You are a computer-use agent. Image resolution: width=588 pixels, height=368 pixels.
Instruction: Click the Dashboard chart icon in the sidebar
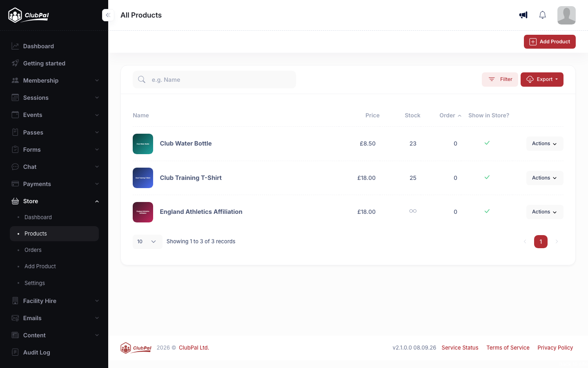pyautogui.click(x=15, y=46)
